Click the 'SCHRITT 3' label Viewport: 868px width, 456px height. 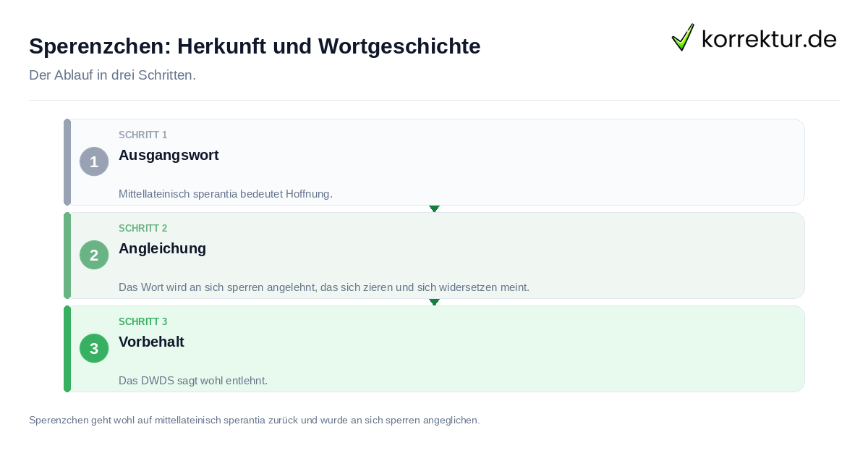tap(143, 321)
